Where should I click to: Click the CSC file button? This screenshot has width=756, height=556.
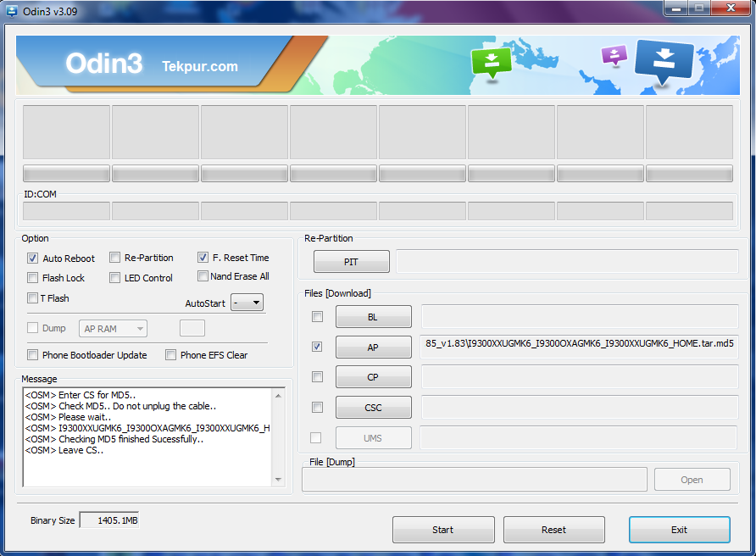(374, 408)
